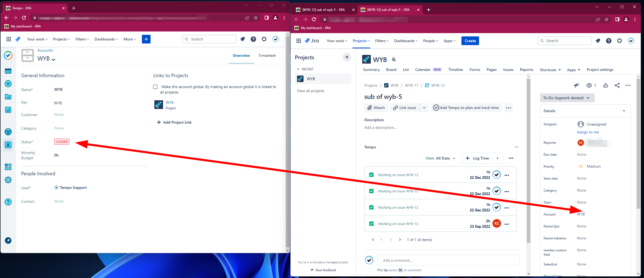
Task: Open the Tempo teams icon in sidebar
Action: point(8,132)
